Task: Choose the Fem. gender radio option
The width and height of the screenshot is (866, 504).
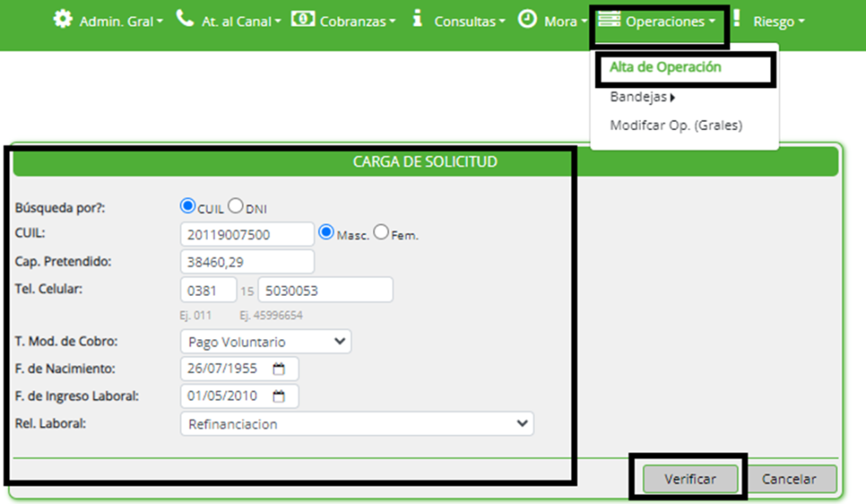Action: 381,233
